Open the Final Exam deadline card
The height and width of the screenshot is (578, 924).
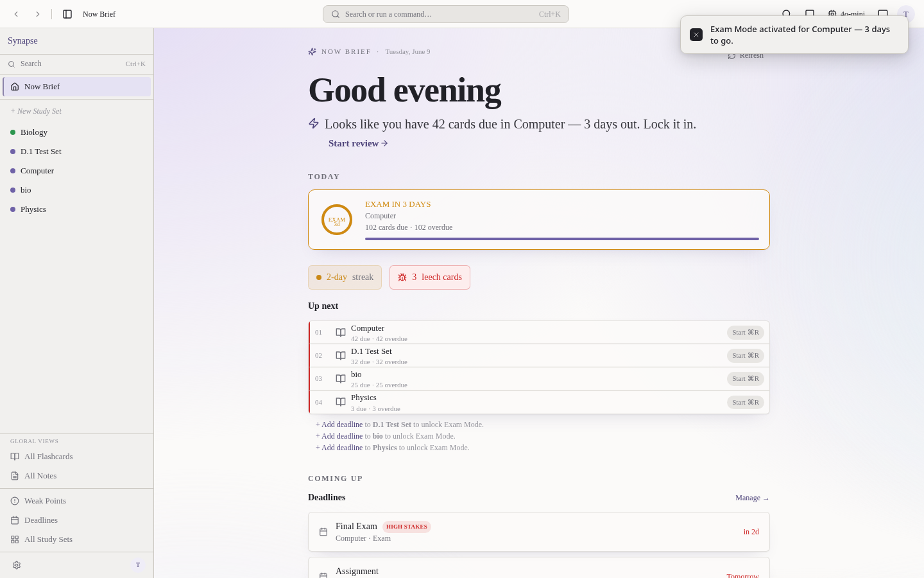(539, 532)
